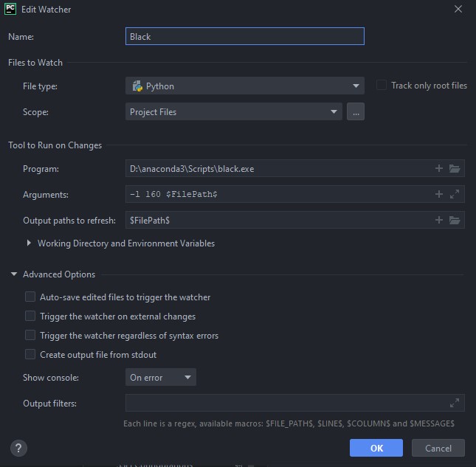Focus the Name field containing Black
Image resolution: width=476 pixels, height=467 pixels.
coord(245,36)
